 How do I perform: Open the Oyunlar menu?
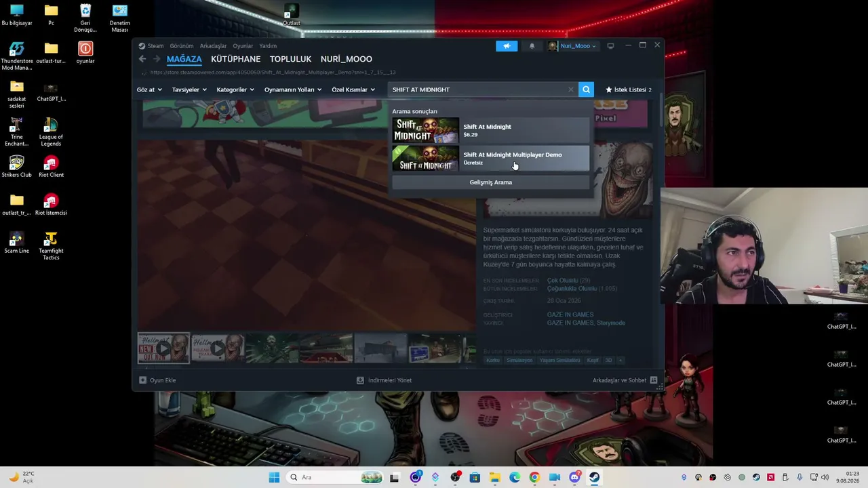click(243, 46)
